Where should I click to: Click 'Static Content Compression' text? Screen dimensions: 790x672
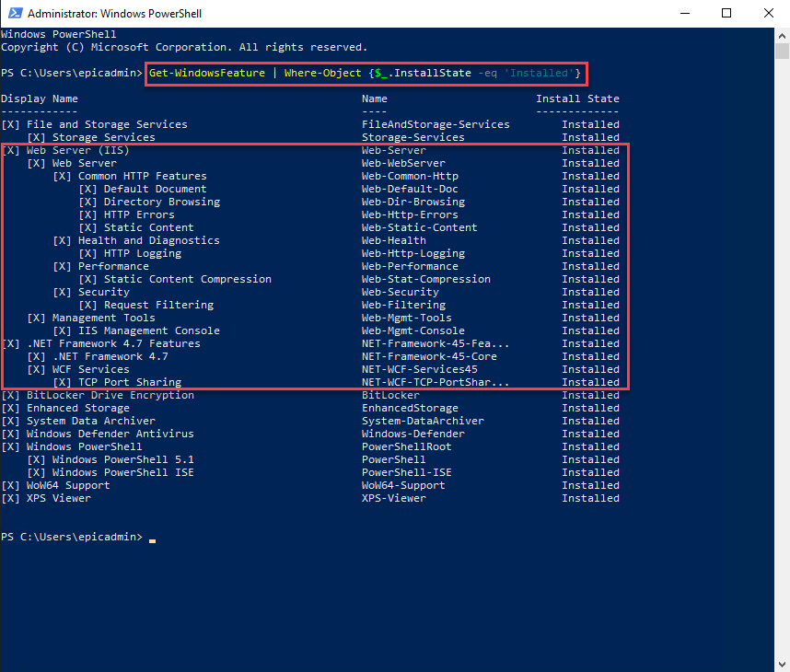point(188,279)
